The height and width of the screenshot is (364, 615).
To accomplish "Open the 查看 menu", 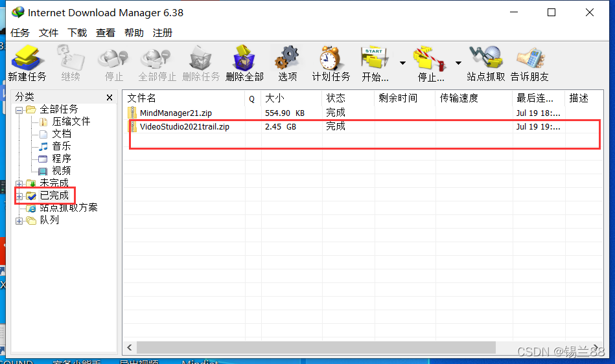I will (x=106, y=33).
